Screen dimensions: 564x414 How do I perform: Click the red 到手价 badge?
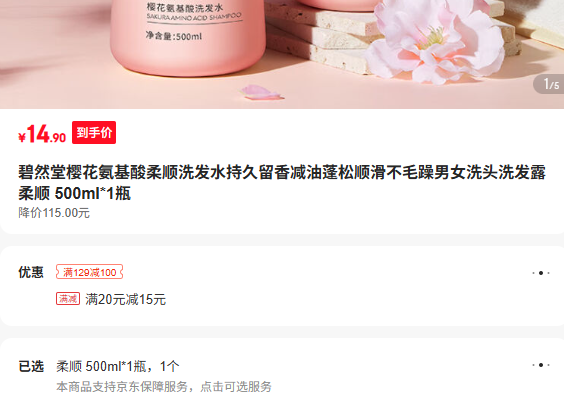[94, 132]
